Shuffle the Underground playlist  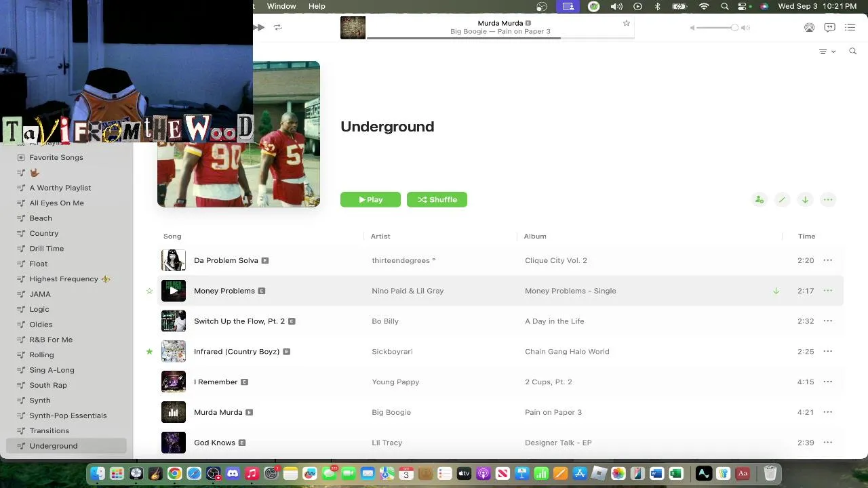click(x=437, y=199)
